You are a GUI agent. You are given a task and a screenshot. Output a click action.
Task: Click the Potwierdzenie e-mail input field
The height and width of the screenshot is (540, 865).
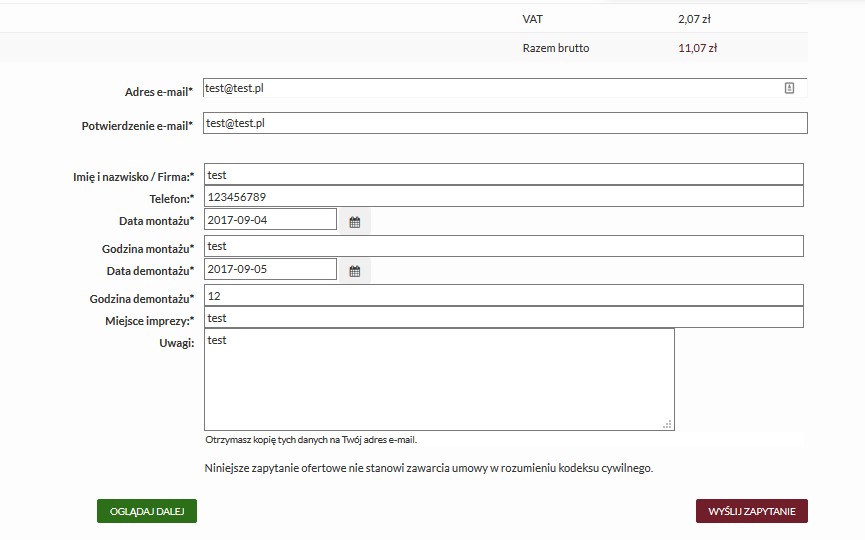505,123
